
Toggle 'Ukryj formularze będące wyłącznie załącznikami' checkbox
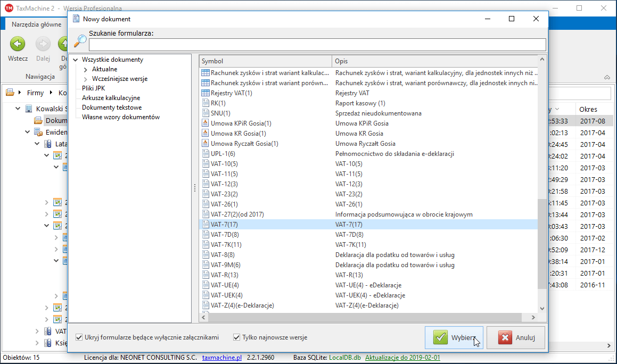[79, 337]
